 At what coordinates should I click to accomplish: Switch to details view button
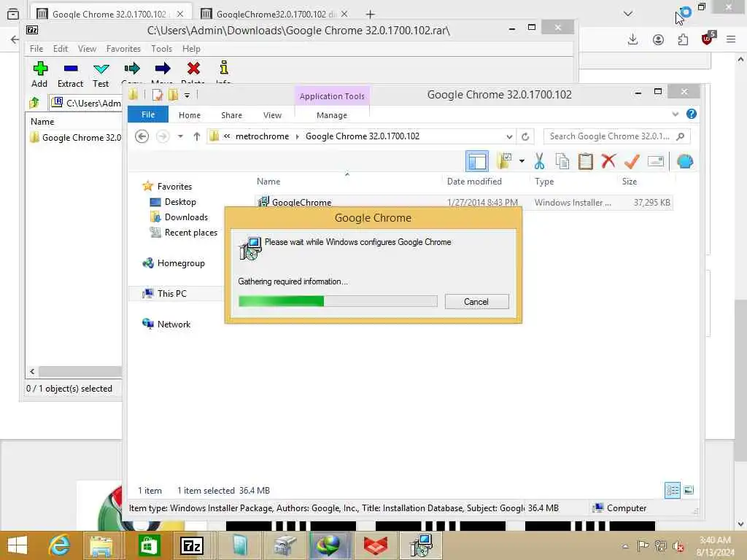click(672, 490)
